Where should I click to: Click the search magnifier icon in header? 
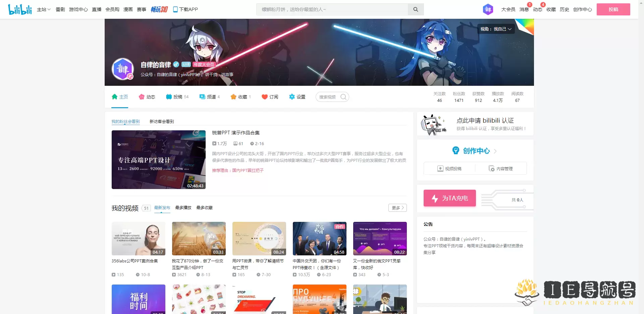pos(416,9)
